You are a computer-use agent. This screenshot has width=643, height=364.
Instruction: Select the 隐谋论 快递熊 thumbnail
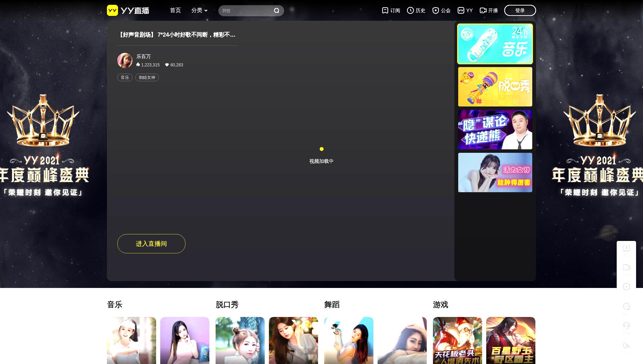[x=495, y=130]
